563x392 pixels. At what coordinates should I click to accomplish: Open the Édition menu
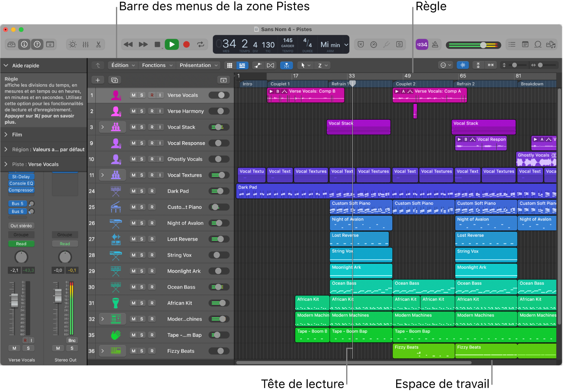pyautogui.click(x=123, y=65)
